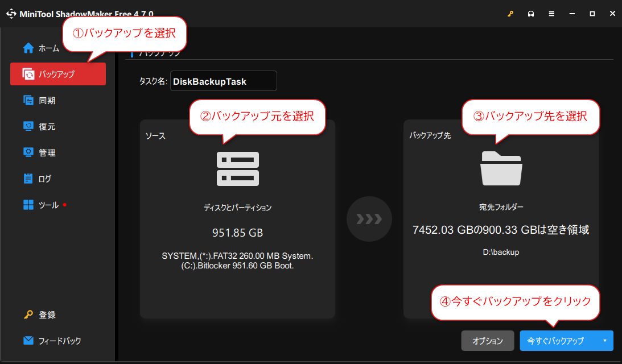The image size is (622, 364).
Task: Click the key icon in title bar
Action: (x=510, y=14)
